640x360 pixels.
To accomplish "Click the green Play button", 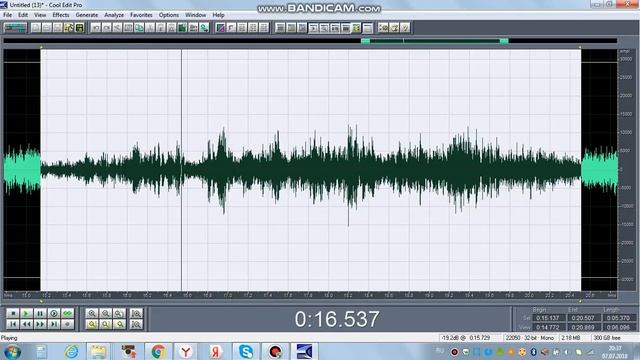I will [27, 313].
